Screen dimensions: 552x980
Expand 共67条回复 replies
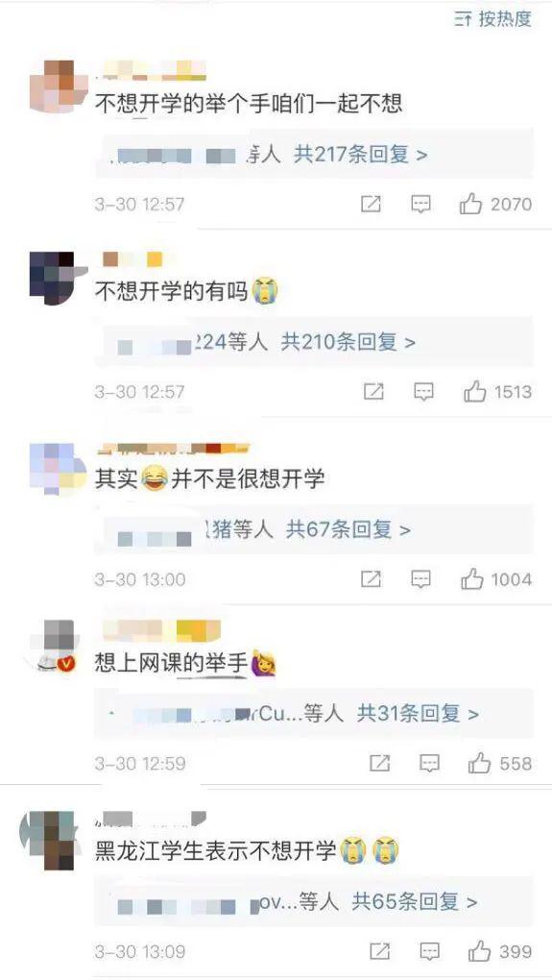348,530
